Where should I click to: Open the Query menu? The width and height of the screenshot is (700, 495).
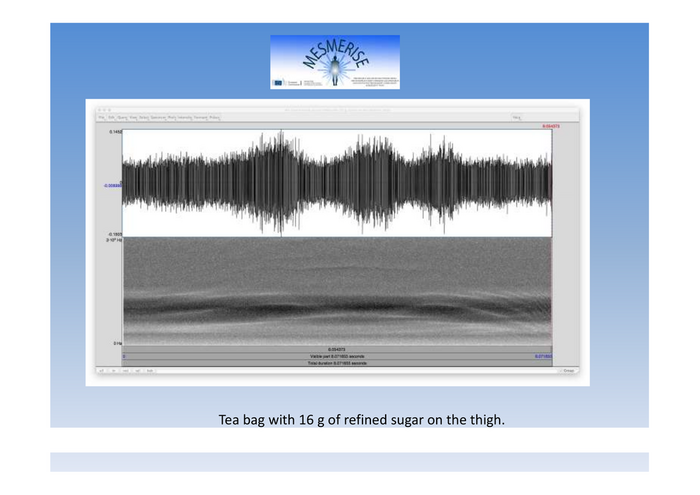[122, 117]
